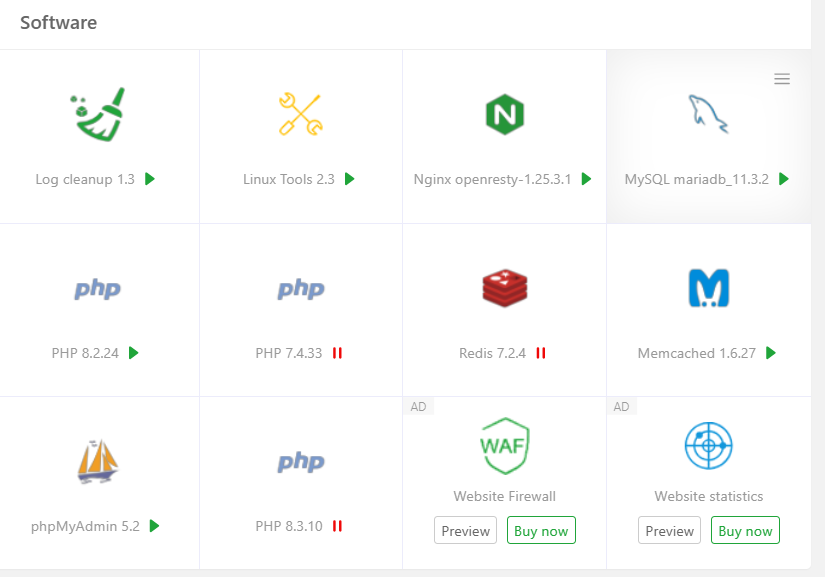
Task: Click the Preview button for Website Firewall
Action: [x=466, y=531]
